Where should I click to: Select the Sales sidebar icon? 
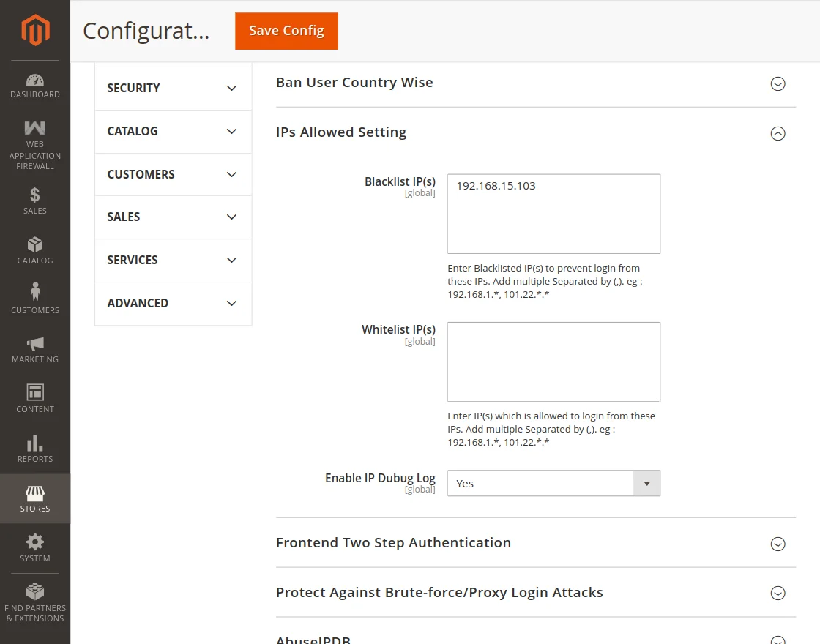pos(34,201)
